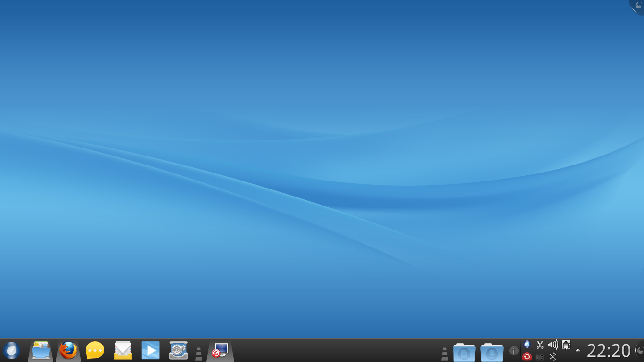The width and height of the screenshot is (644, 362).
Task: Switch the 'us' keyboard layout indicator
Action: 540,357
